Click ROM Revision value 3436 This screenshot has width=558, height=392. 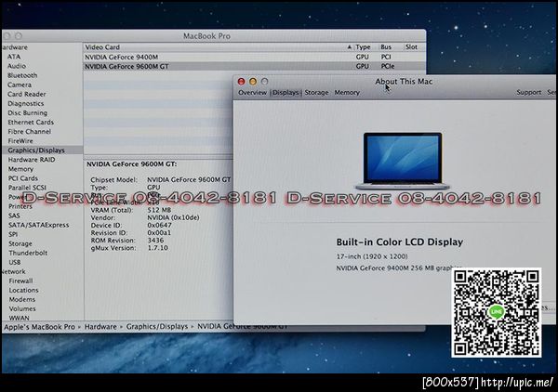(x=155, y=241)
